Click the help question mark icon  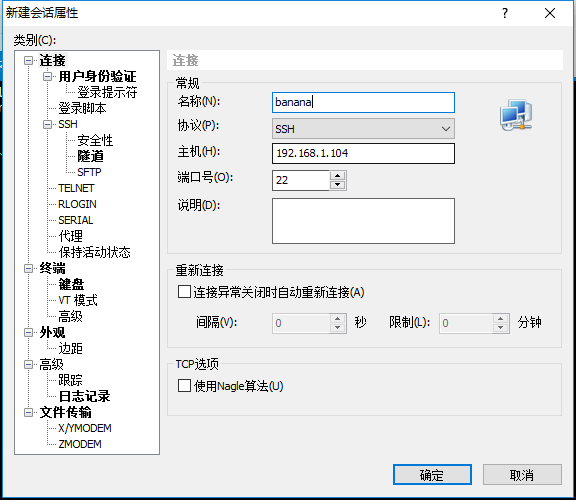(505, 13)
